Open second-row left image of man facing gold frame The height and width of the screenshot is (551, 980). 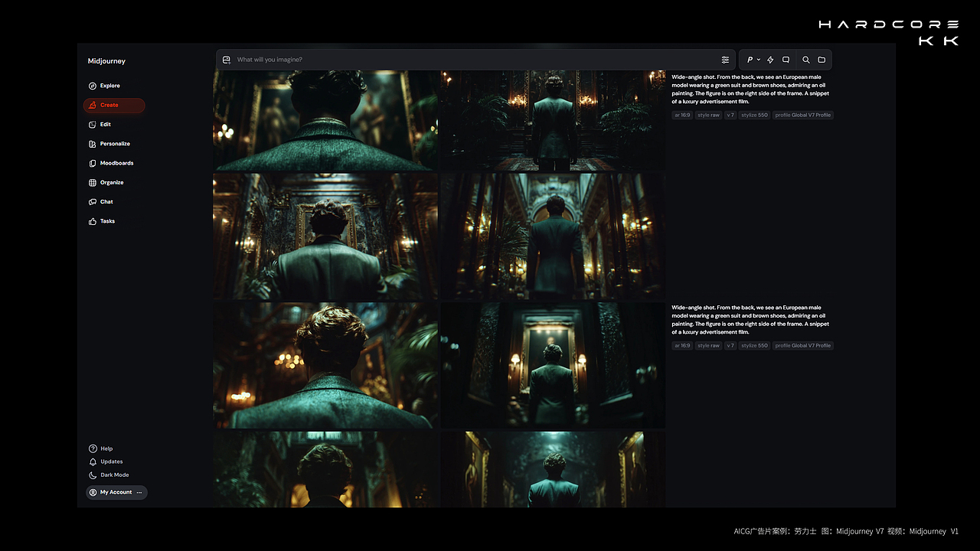point(325,236)
